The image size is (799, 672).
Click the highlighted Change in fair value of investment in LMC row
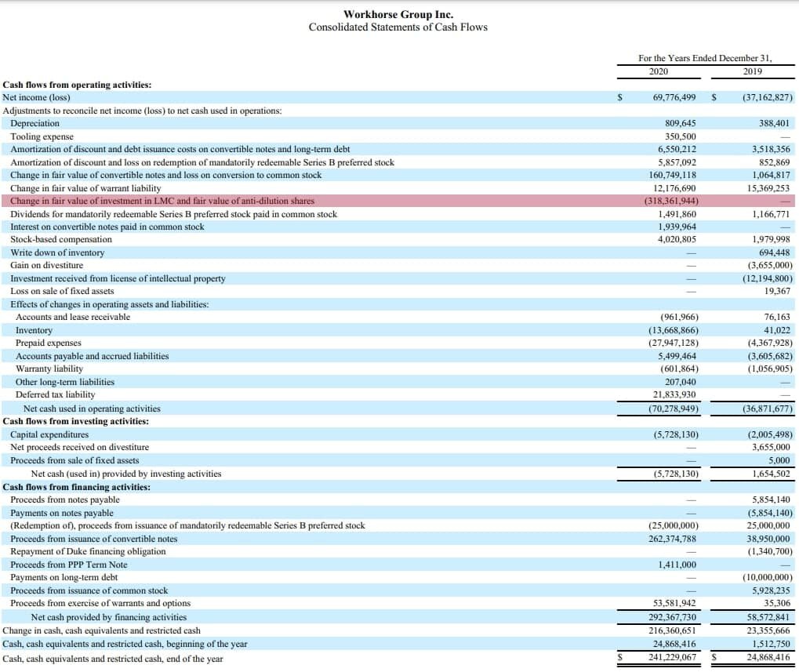point(398,201)
